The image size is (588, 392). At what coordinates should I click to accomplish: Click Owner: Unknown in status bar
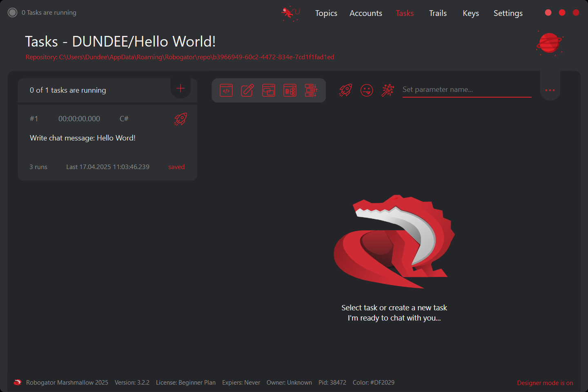289,383
